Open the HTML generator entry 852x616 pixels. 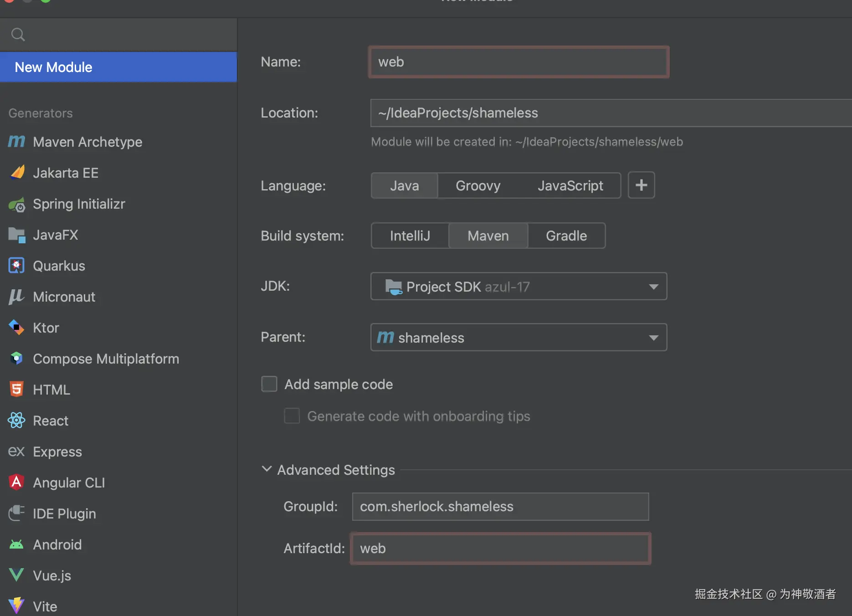(51, 390)
